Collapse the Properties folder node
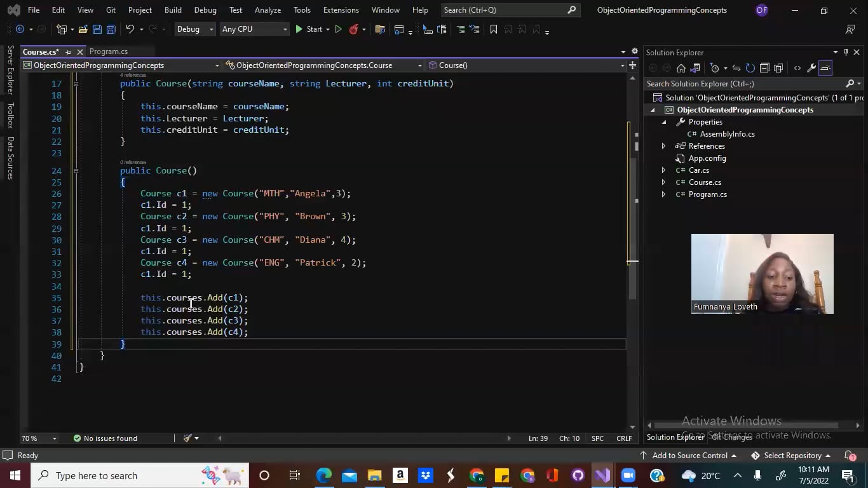This screenshot has height=488, width=868. pyautogui.click(x=663, y=122)
